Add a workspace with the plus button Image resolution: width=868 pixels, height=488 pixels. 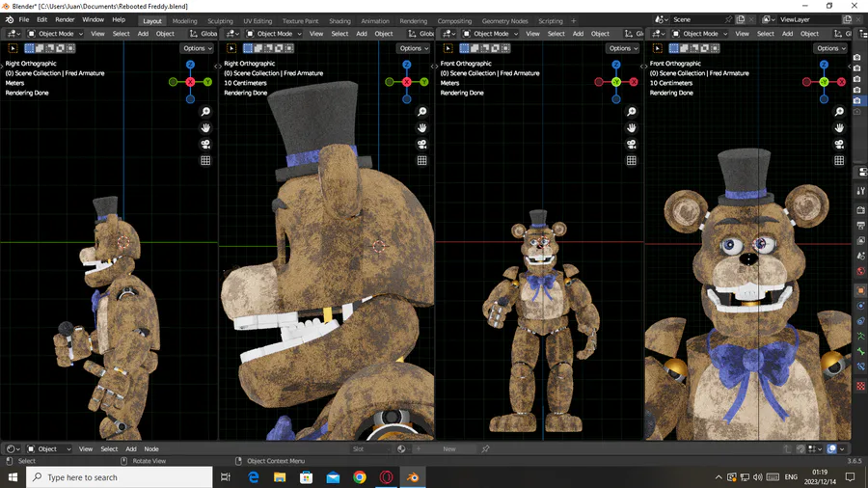click(574, 21)
